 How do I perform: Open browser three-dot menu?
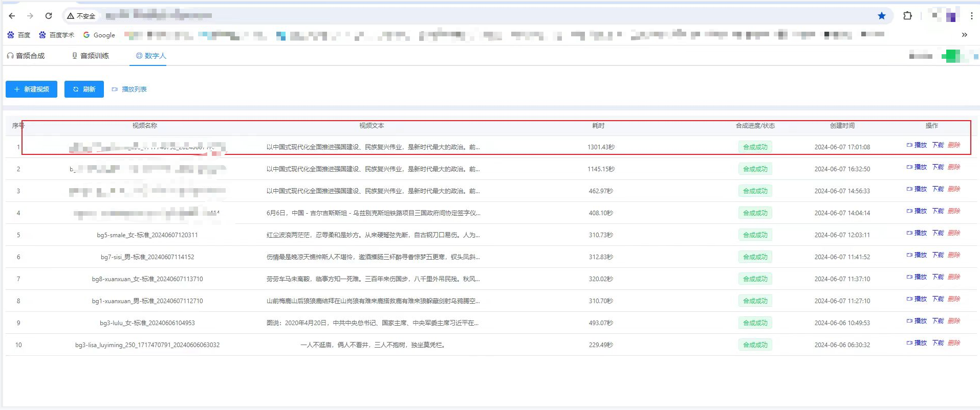[971, 16]
